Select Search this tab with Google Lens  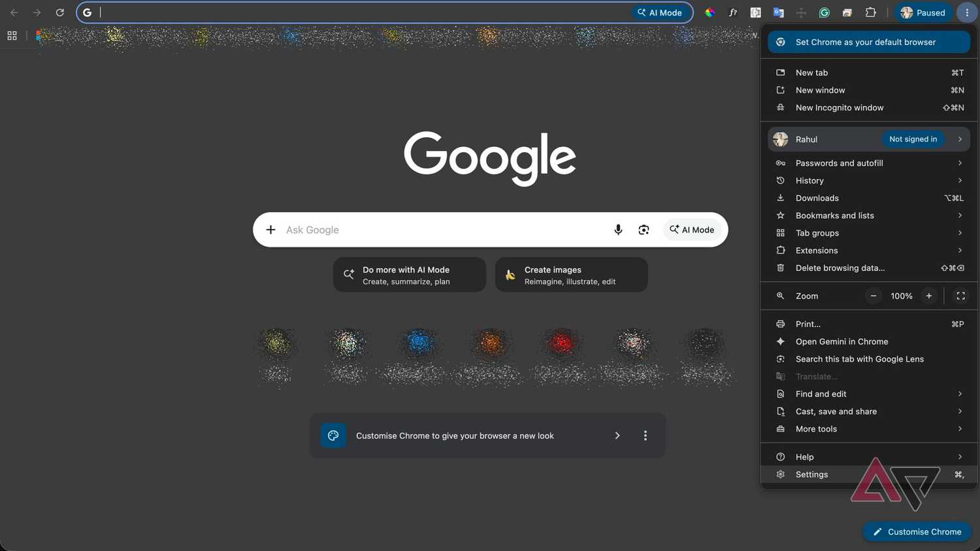coord(869,359)
